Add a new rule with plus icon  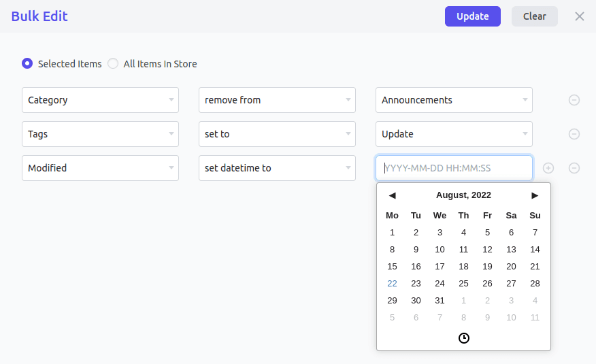coord(548,168)
